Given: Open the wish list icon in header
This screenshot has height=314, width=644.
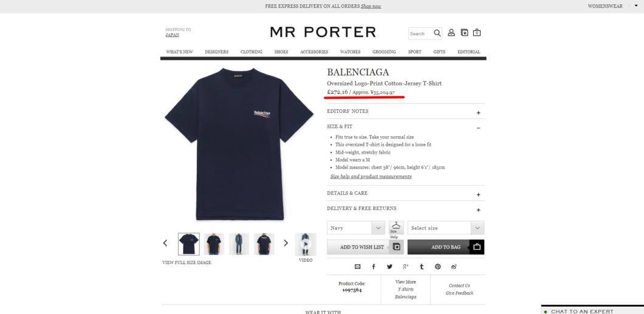Looking at the screenshot, I should (465, 33).
